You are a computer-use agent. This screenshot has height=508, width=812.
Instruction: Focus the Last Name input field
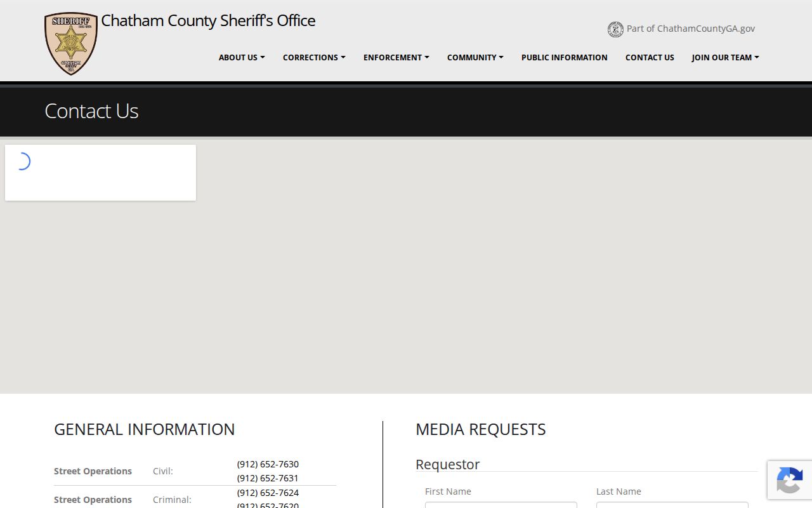pos(672,505)
